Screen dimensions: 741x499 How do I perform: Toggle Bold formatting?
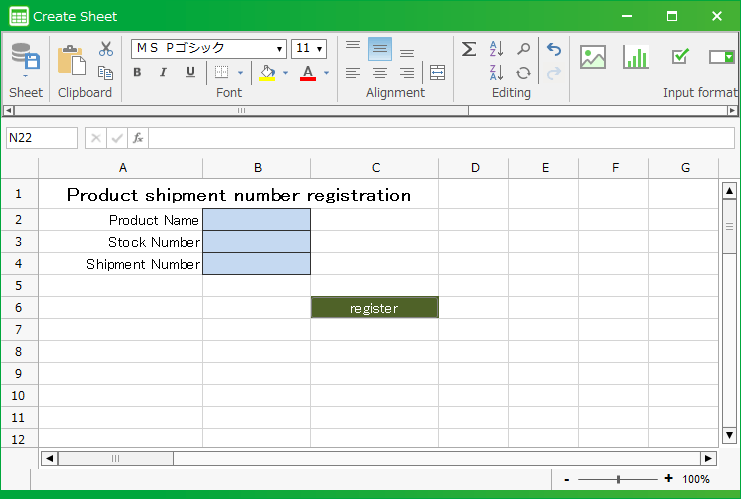pyautogui.click(x=137, y=73)
